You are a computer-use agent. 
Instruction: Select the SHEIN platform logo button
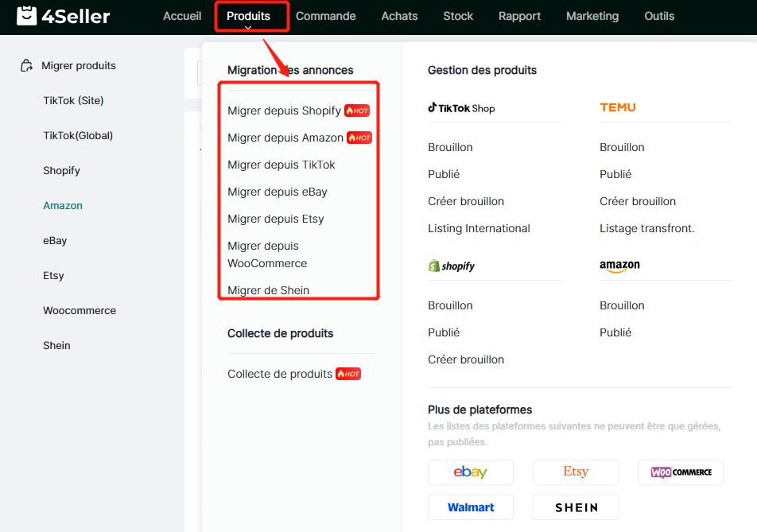576,507
